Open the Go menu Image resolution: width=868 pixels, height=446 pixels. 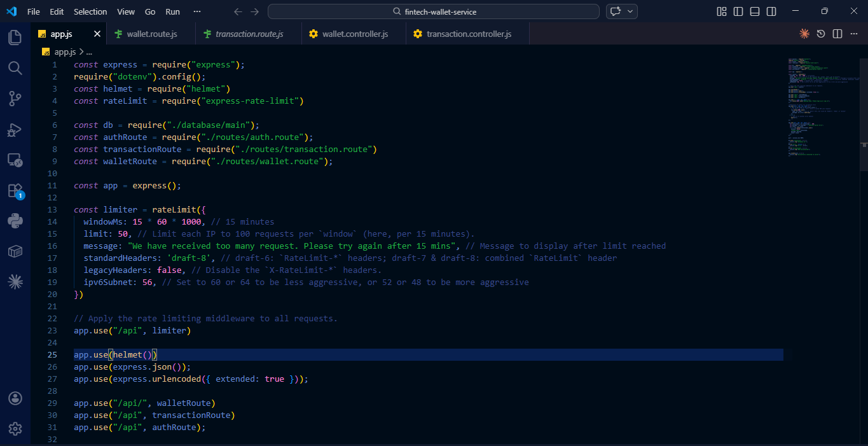[150, 11]
